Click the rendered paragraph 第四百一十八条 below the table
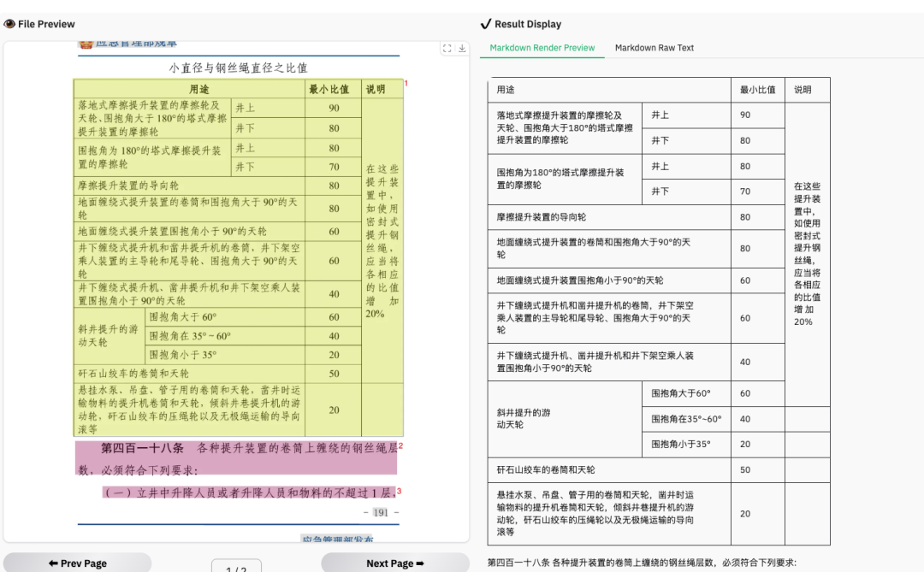924x572 pixels. tap(642, 563)
